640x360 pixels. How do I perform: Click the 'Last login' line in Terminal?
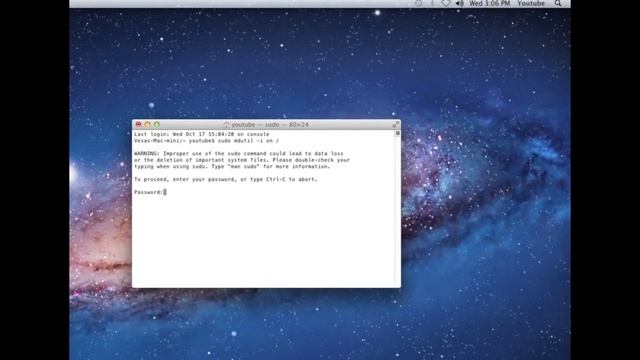pos(202,134)
